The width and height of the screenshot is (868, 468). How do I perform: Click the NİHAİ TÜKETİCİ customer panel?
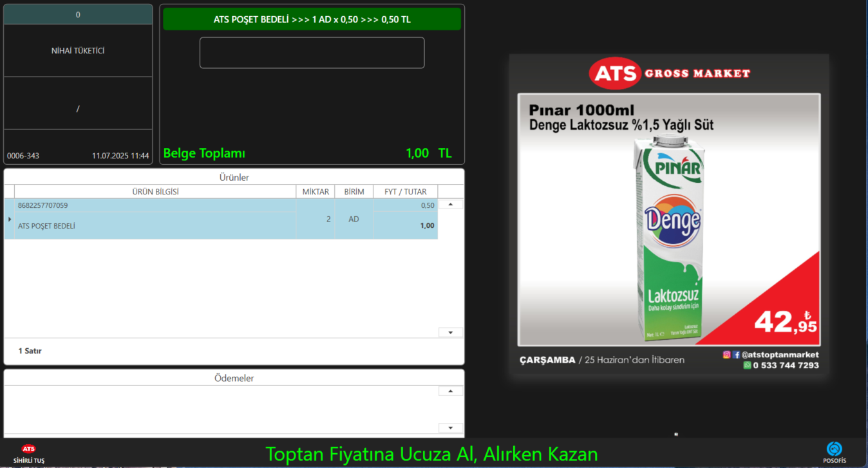pyautogui.click(x=78, y=50)
